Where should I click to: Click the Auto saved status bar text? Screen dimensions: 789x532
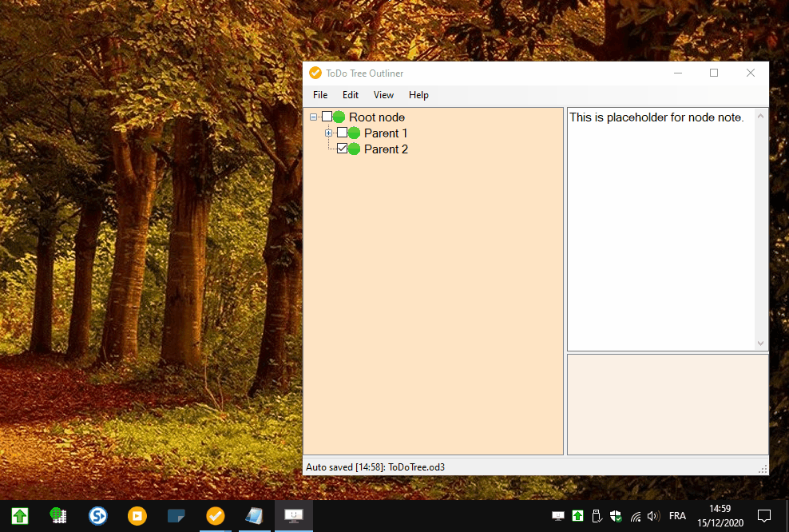point(375,467)
